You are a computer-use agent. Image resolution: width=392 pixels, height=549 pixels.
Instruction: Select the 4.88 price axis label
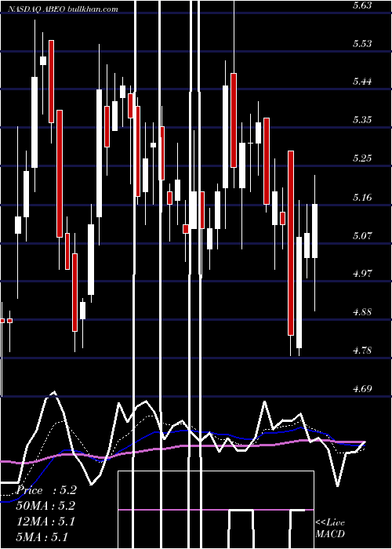(362, 311)
